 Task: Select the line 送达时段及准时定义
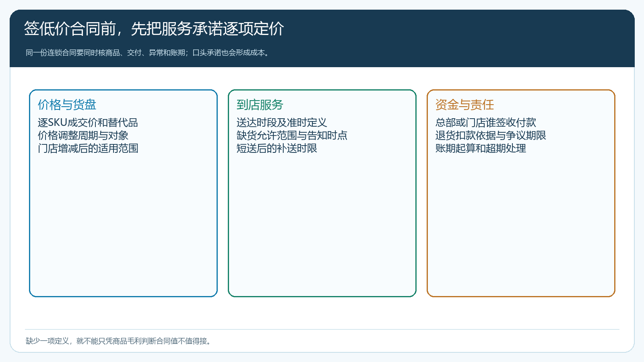pyautogui.click(x=282, y=122)
